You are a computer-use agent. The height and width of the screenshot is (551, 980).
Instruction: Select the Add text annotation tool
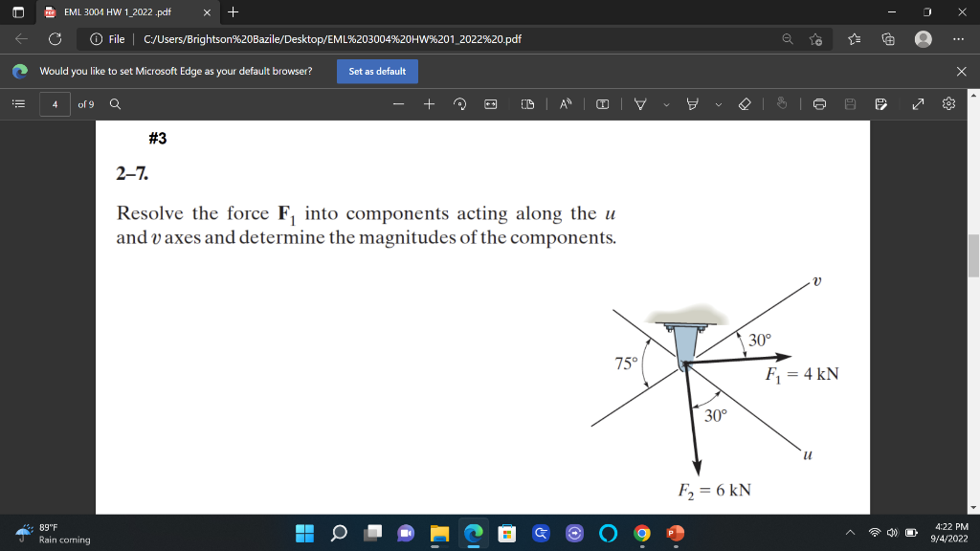click(x=604, y=103)
